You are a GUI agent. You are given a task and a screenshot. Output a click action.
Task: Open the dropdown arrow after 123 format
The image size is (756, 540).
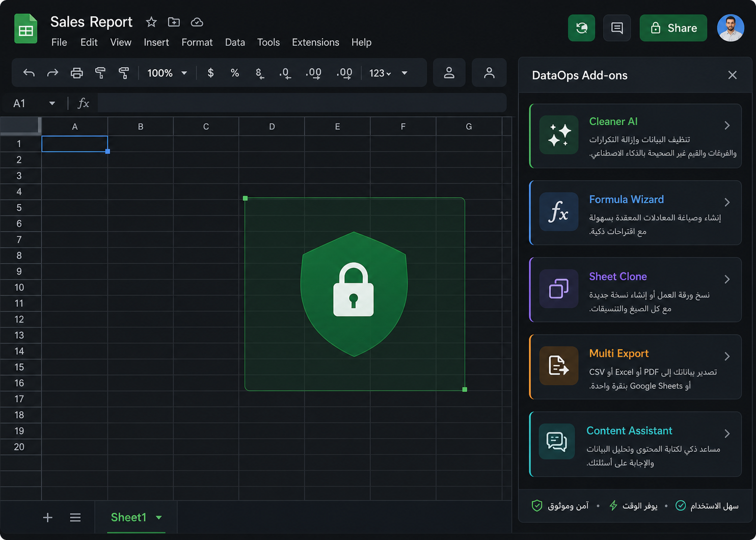click(404, 73)
